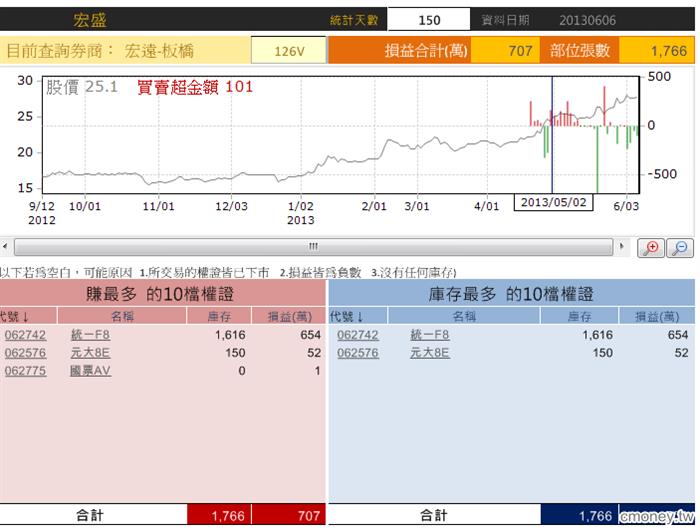
Task: Open warrant 062576 in left table
Action: click(25, 353)
